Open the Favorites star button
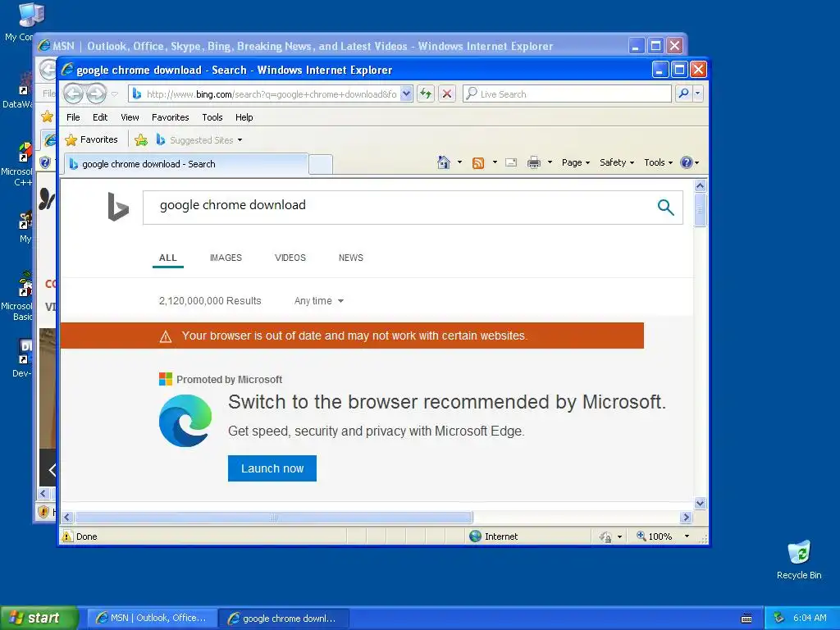840x630 pixels. pos(91,139)
